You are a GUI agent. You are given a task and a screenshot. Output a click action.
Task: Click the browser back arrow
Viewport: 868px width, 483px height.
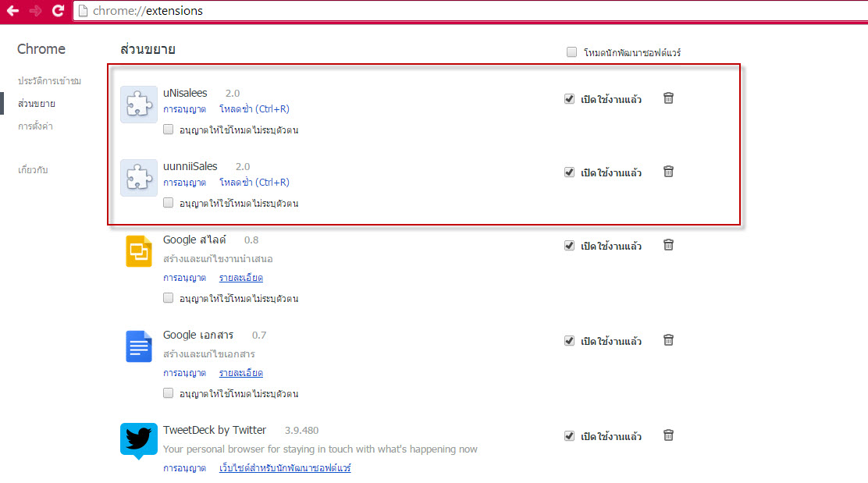coord(13,11)
